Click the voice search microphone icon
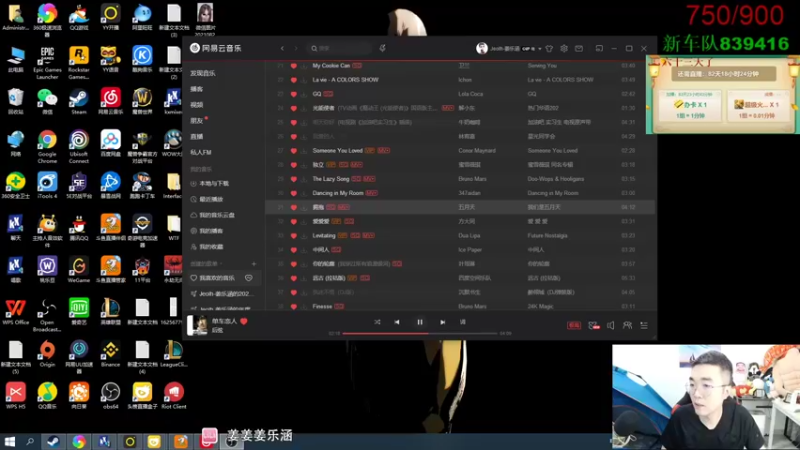Viewport: 800px width, 450px height. tap(382, 48)
